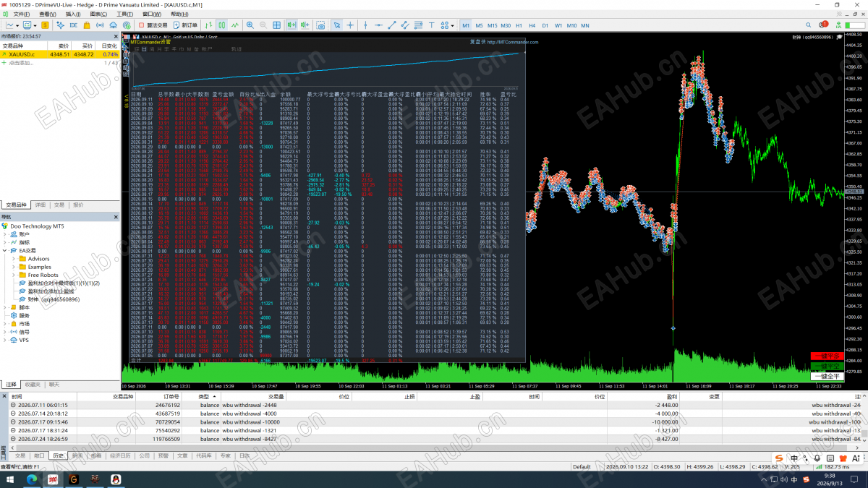Viewport: 868px width, 488px height.
Task: Close the Navigator panel with its X
Action: [116, 217]
